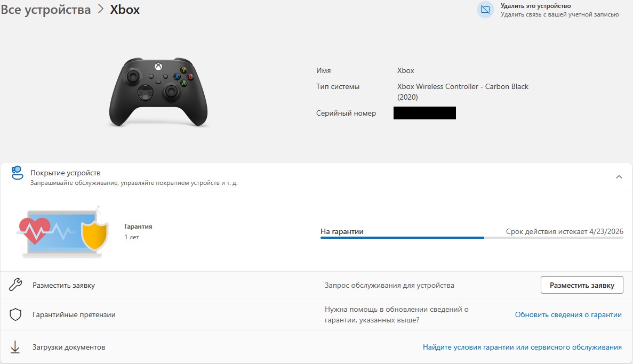Click the redacted serial number field
The width and height of the screenshot is (633, 364).
click(424, 113)
